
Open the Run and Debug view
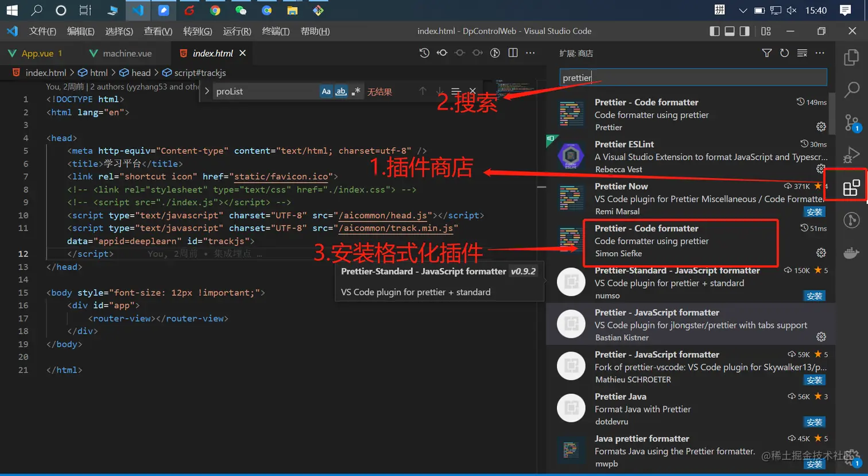[x=851, y=155]
